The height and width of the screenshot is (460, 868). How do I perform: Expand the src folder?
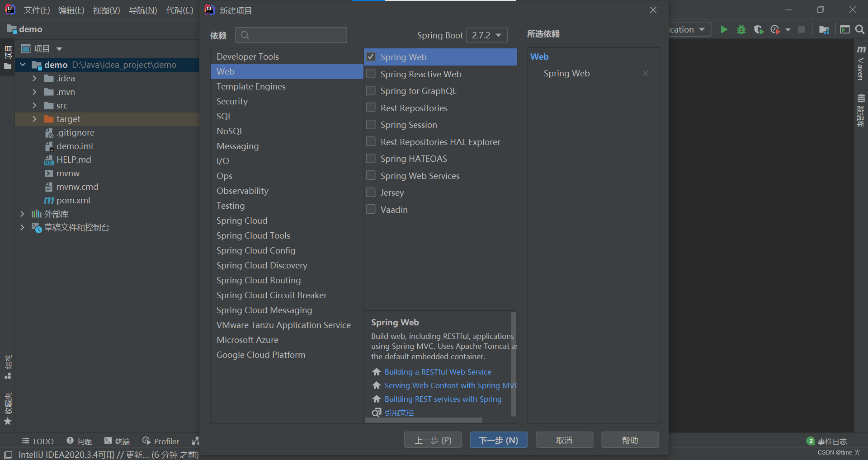[34, 105]
